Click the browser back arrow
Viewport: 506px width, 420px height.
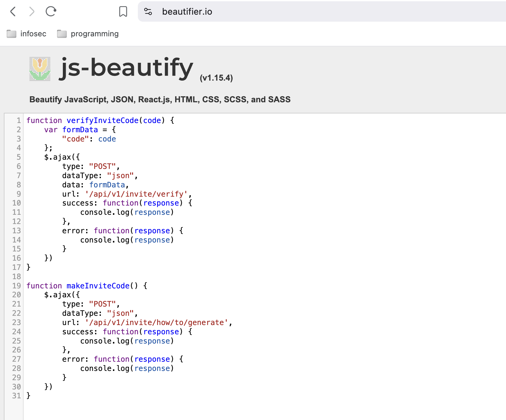[13, 11]
